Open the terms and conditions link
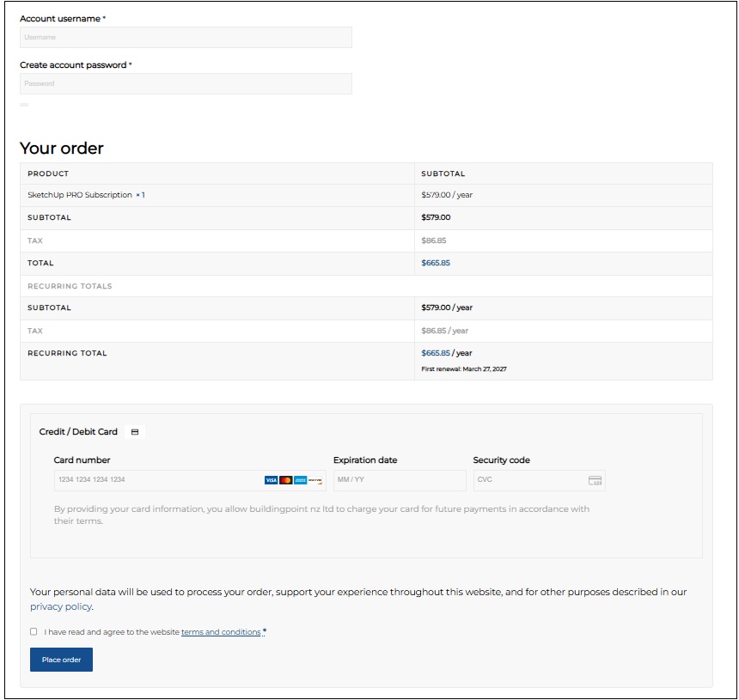739x700 pixels. point(221,632)
